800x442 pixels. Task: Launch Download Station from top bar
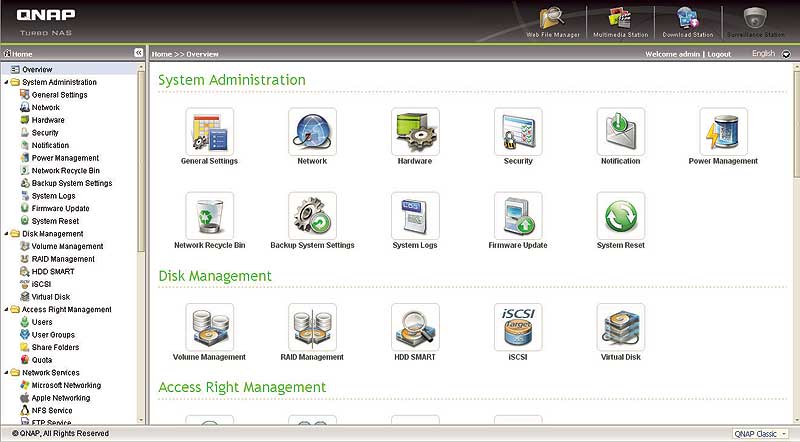pyautogui.click(x=688, y=22)
